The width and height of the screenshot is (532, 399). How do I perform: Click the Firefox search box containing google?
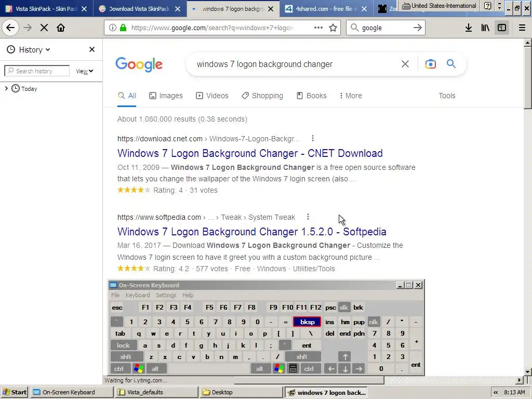385,28
